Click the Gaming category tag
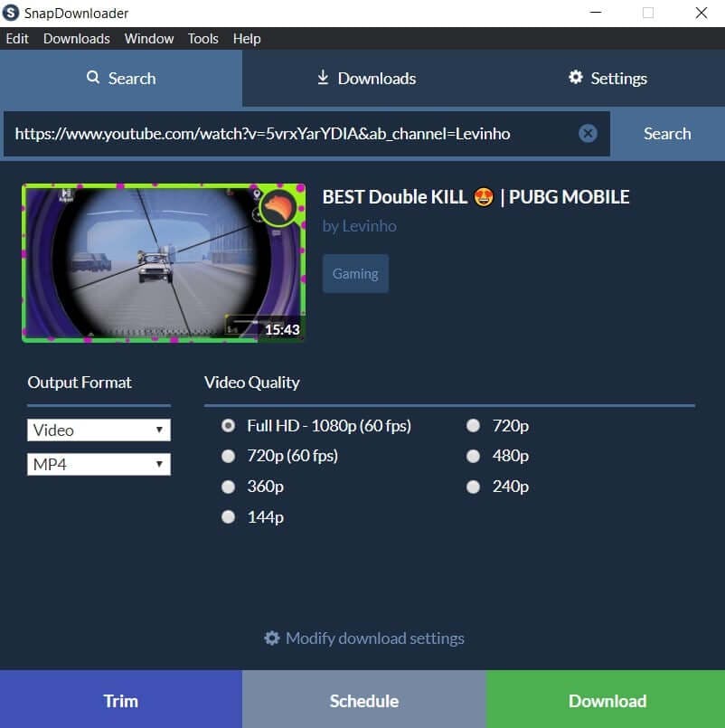This screenshot has height=728, width=725. pyautogui.click(x=355, y=274)
